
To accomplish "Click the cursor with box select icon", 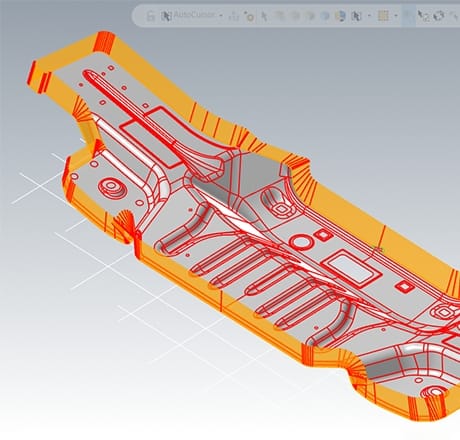I will pyautogui.click(x=423, y=16).
